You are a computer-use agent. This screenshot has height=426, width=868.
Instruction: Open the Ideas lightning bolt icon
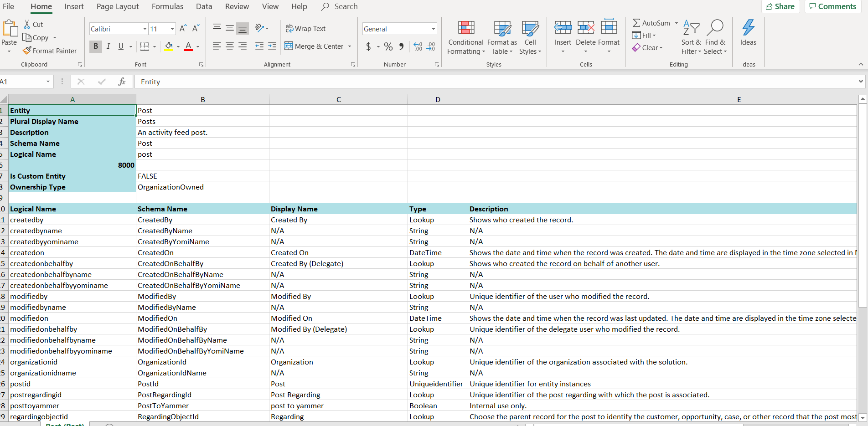pos(748,28)
